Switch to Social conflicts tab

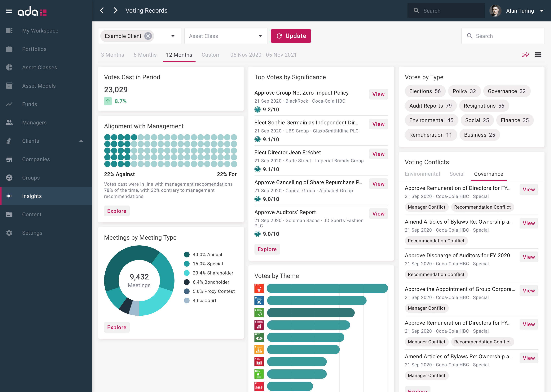pyautogui.click(x=457, y=174)
